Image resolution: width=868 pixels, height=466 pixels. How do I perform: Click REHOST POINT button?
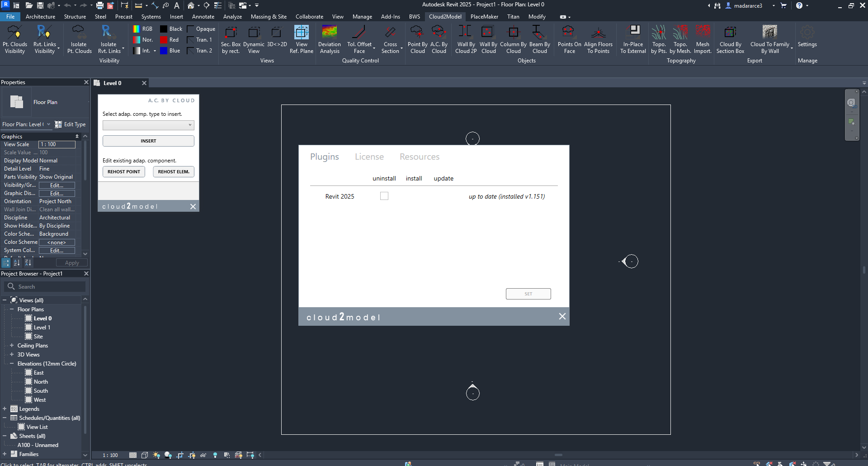coord(124,172)
